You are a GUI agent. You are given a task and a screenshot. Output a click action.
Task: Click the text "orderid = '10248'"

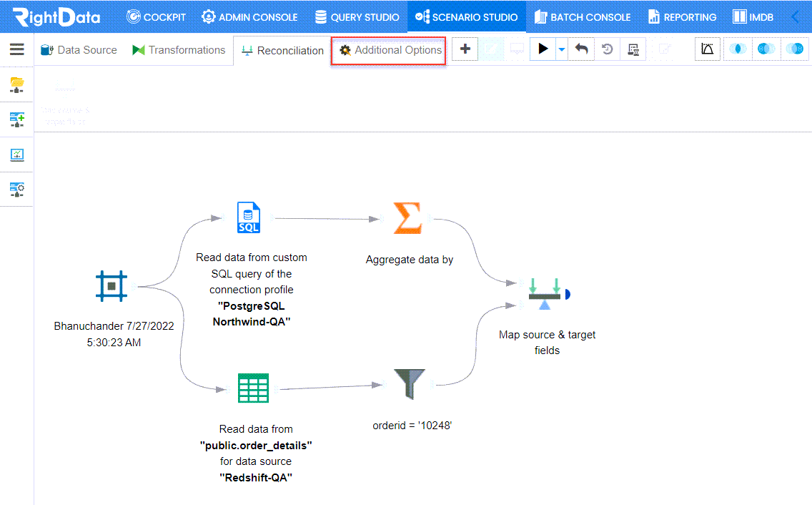click(x=412, y=426)
